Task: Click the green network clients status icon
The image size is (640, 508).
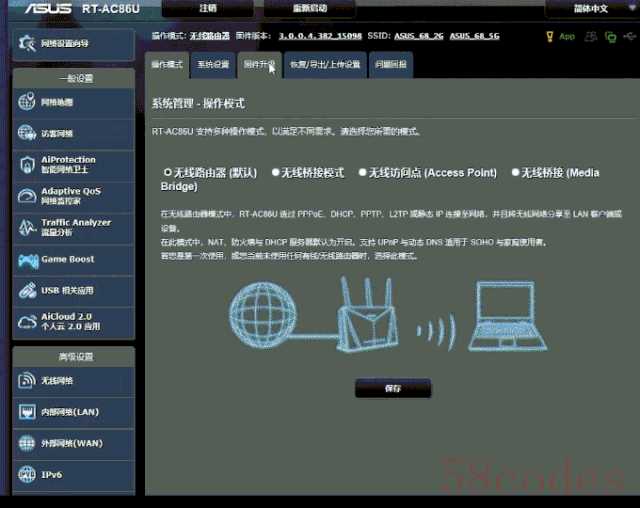Action: 611,37
